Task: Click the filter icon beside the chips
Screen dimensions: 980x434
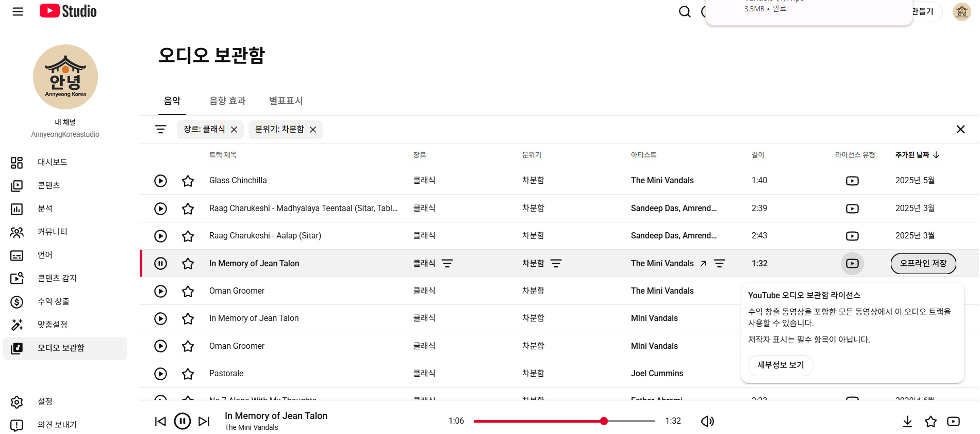Action: 161,129
